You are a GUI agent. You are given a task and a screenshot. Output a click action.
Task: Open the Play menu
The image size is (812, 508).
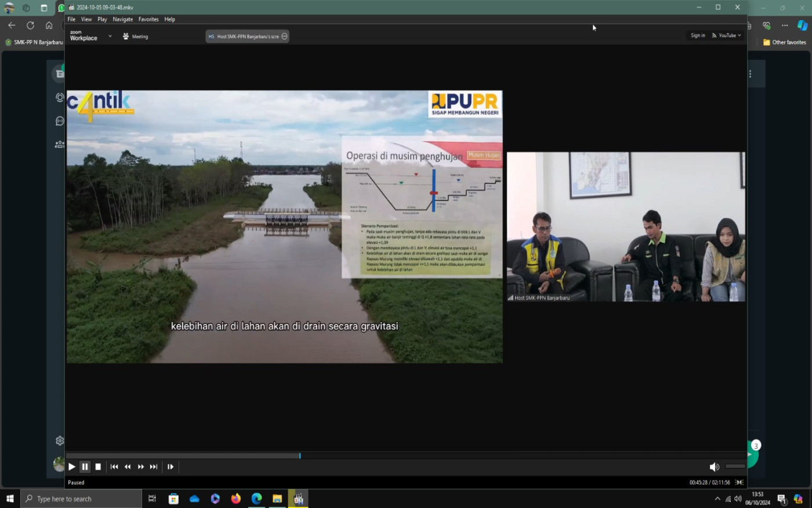pyautogui.click(x=102, y=19)
